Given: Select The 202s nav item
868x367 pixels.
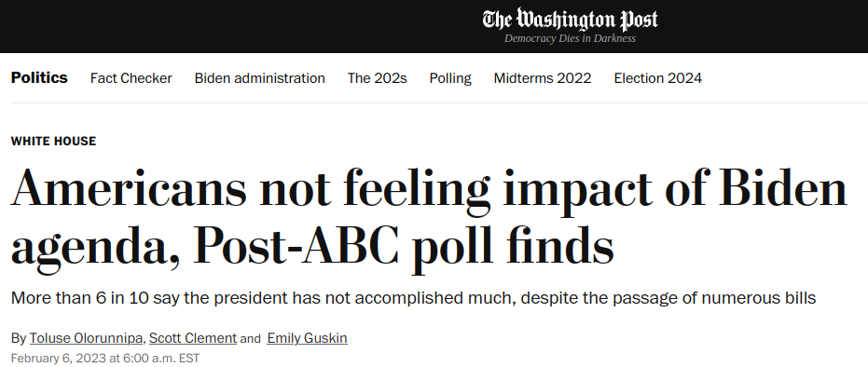Looking at the screenshot, I should pyautogui.click(x=377, y=78).
